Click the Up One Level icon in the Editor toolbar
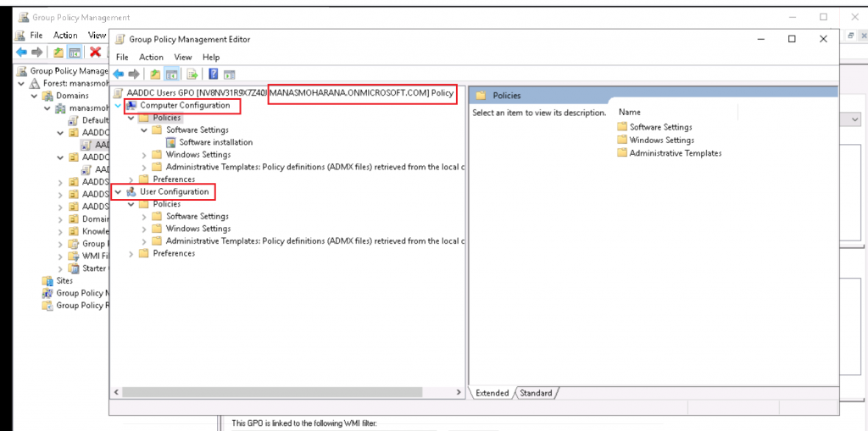The image size is (868, 431). click(x=155, y=74)
